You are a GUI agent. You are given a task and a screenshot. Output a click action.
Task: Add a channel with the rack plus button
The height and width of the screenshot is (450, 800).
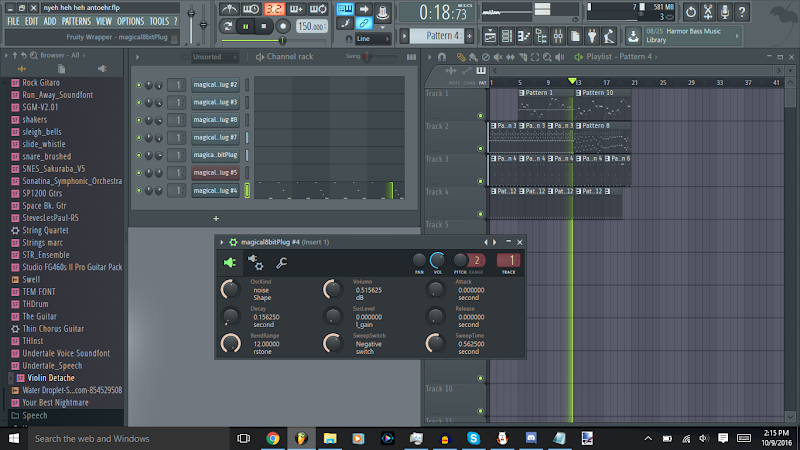pyautogui.click(x=216, y=218)
